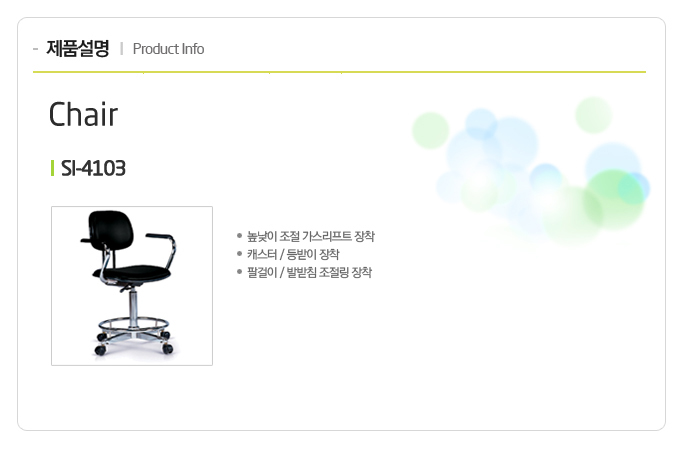
Task: Click bullet before 캐스터 / 등받이 장착
Action: (x=239, y=254)
